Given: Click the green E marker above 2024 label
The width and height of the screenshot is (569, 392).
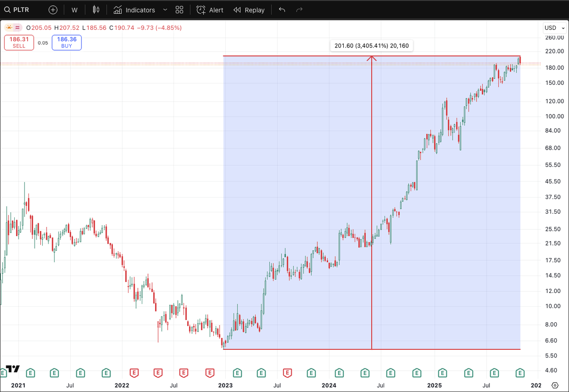Looking at the screenshot, I should pos(339,373).
